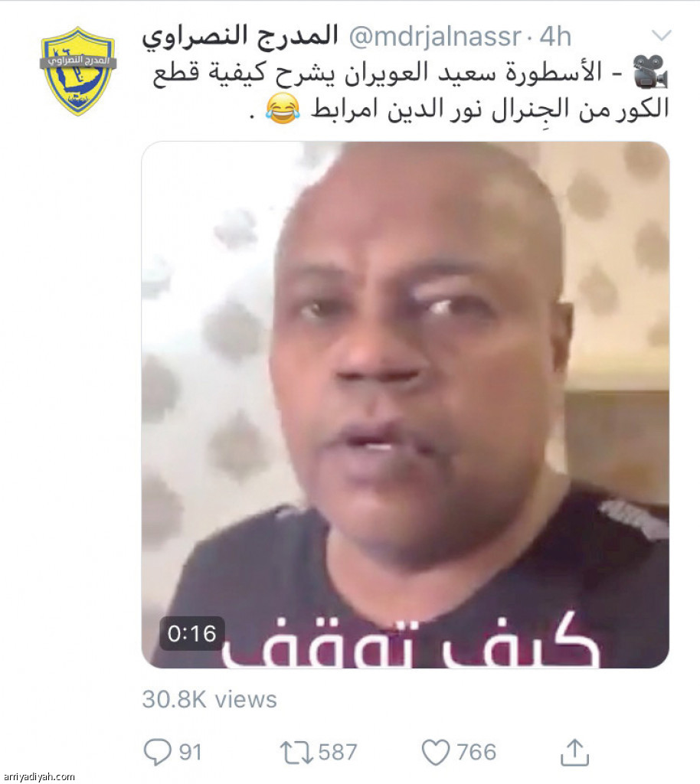This screenshot has height=784, width=700.
Task: Click the 766 likes count
Action: 476,753
